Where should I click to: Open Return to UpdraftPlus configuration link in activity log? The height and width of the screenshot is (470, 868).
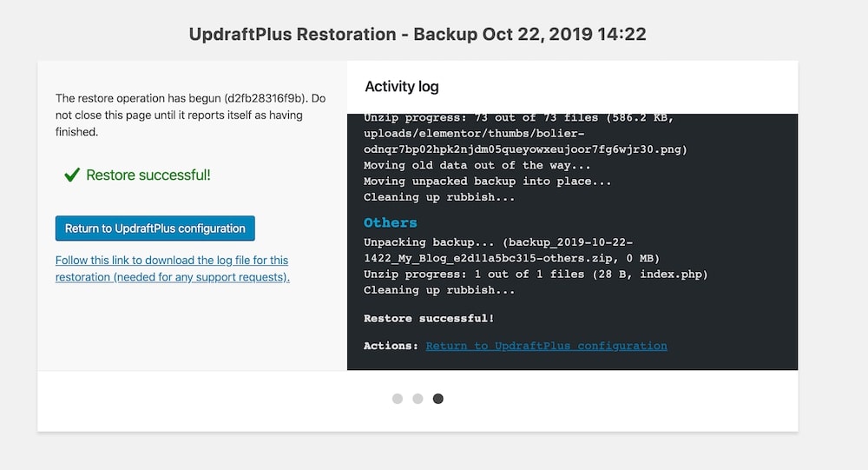click(x=546, y=346)
